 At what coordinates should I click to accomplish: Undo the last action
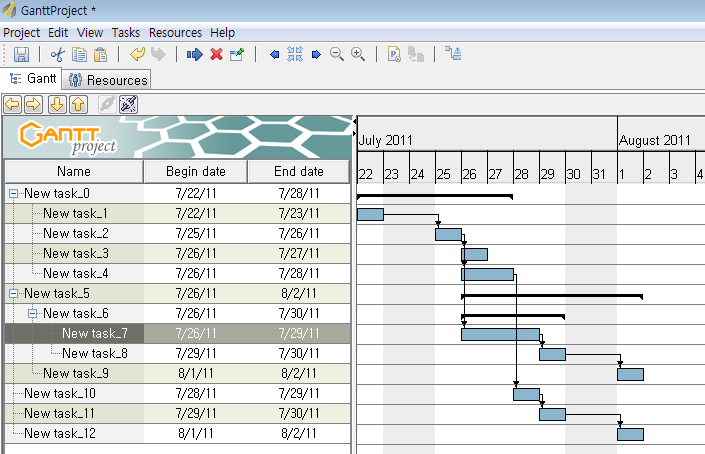[137, 54]
